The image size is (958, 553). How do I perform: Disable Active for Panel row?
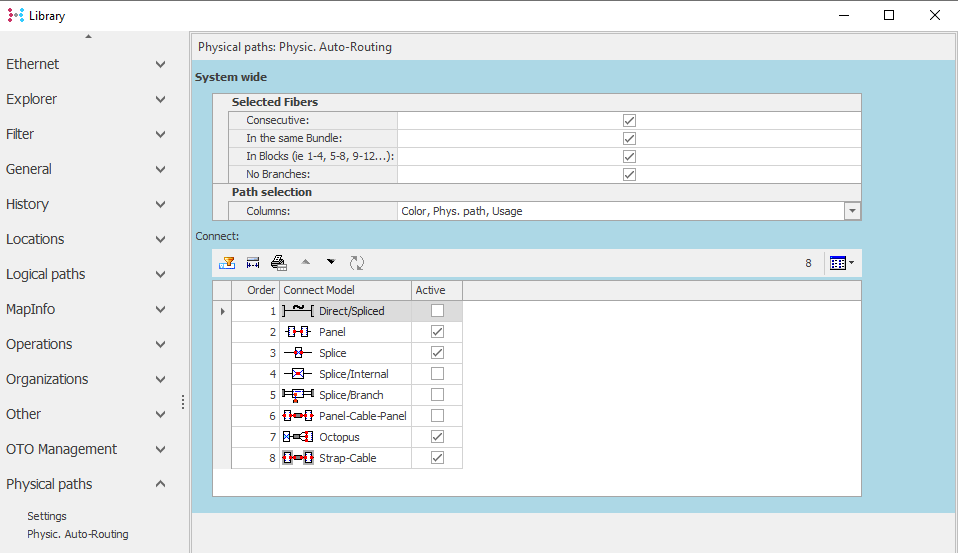click(437, 332)
